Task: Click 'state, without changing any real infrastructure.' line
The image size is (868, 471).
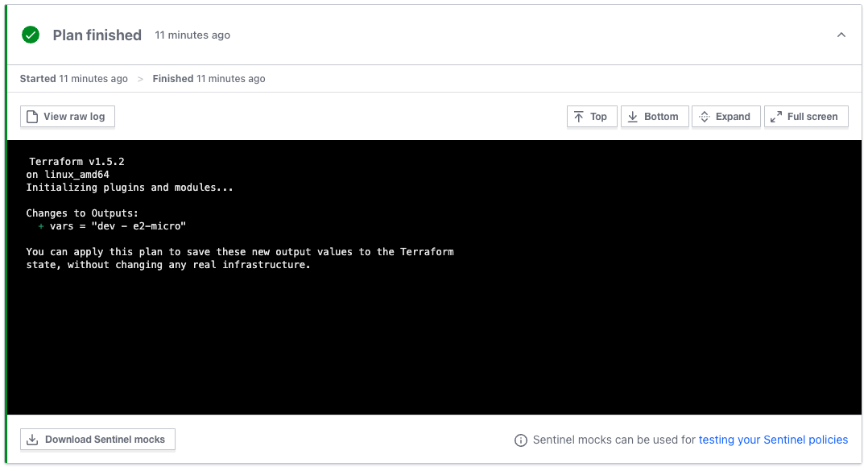Action: click(168, 265)
